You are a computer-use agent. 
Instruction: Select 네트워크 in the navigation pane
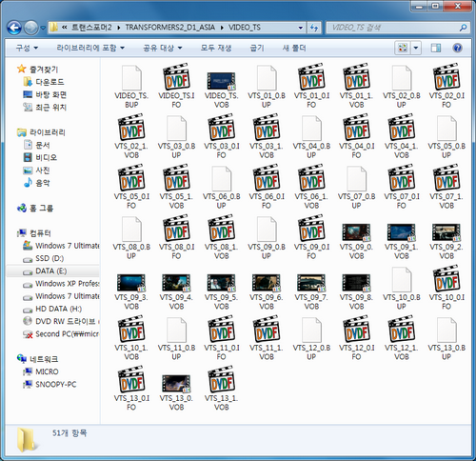click(x=44, y=359)
